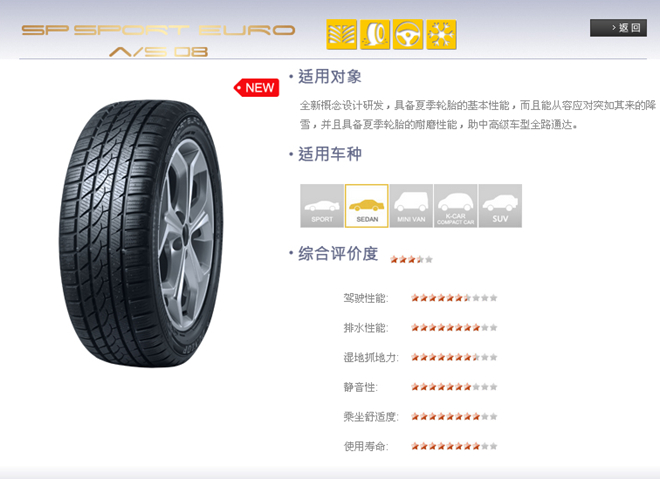
Task: Select the SPORT vehicle type icon
Action: click(x=322, y=206)
